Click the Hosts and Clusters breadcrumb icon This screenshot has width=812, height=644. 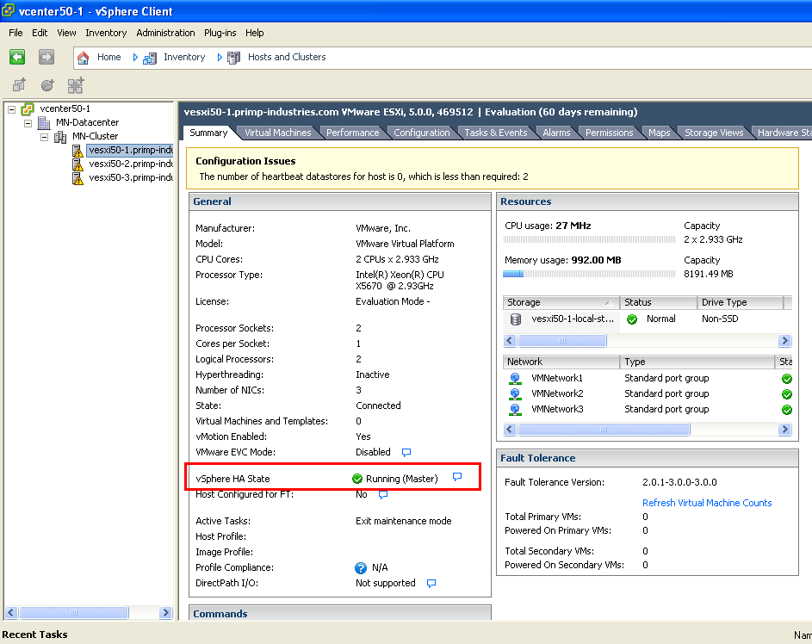[x=233, y=57]
